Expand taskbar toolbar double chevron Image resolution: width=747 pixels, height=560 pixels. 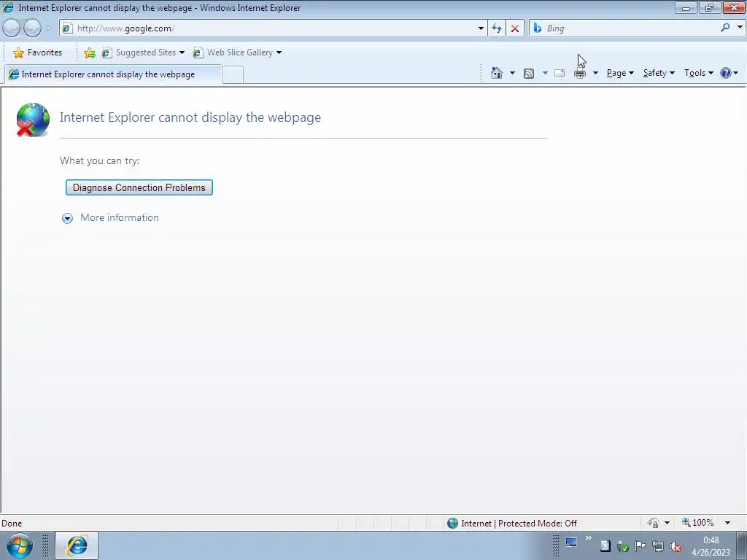coord(589,538)
